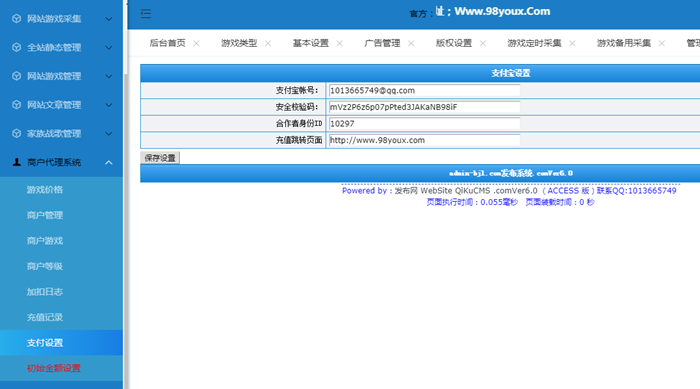The image size is (700, 389).
Task: Click the 支付宝设置 panel header
Action: (x=510, y=73)
